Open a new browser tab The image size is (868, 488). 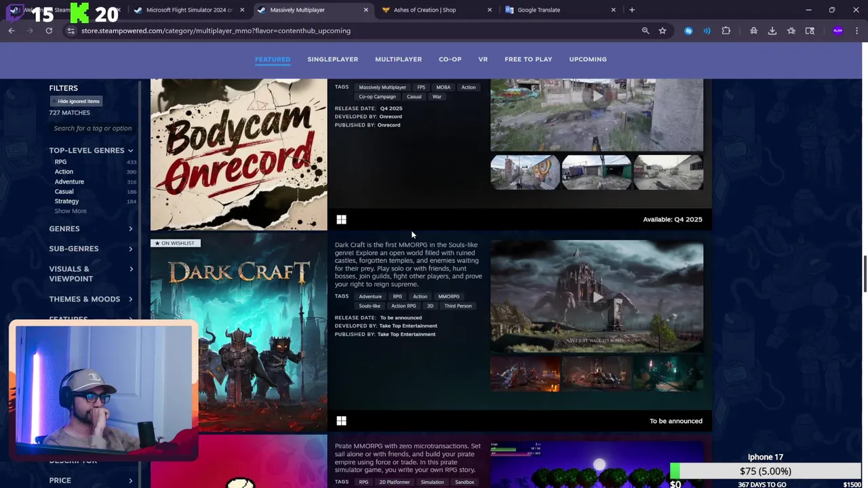coord(632,10)
